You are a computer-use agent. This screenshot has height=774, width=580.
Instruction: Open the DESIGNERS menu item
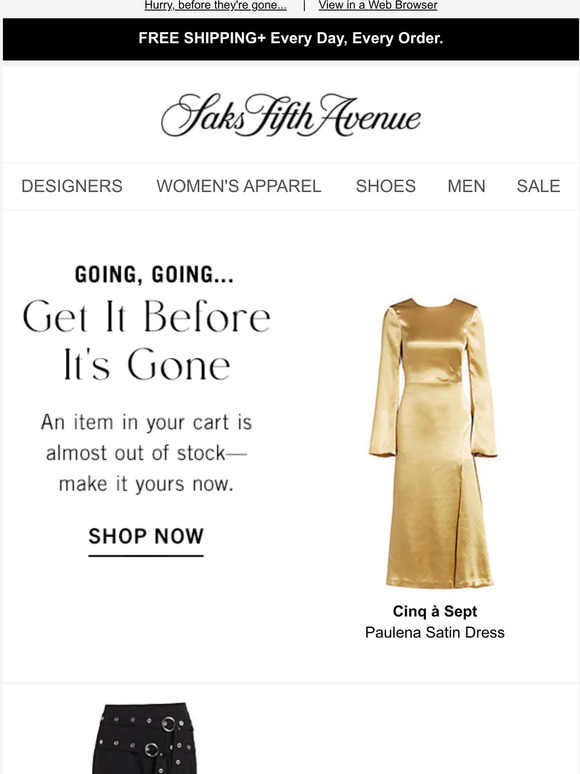pyautogui.click(x=72, y=186)
